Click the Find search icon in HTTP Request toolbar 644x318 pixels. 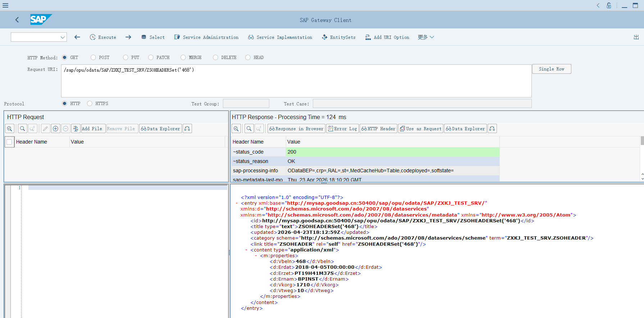click(x=23, y=128)
